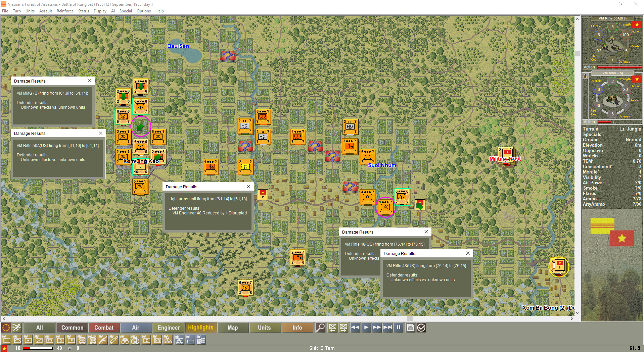644x352 pixels.
Task: Click the arc-symbol highlight icon
Action: coord(17,340)
